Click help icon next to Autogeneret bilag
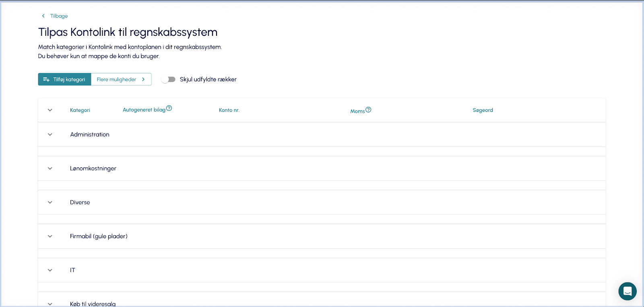Screen dimensions: 644x307 click(x=169, y=108)
